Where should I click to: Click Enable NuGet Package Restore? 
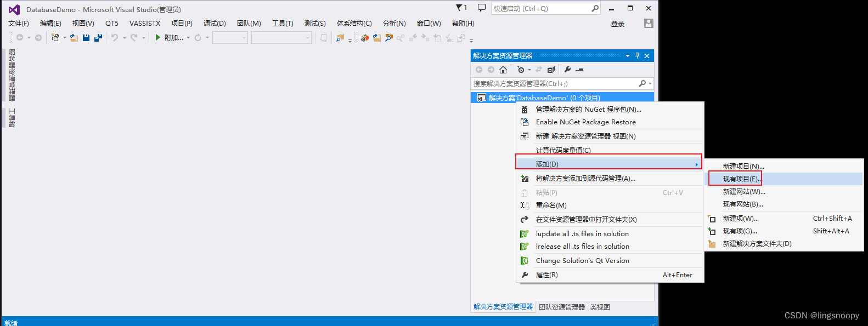click(610, 122)
